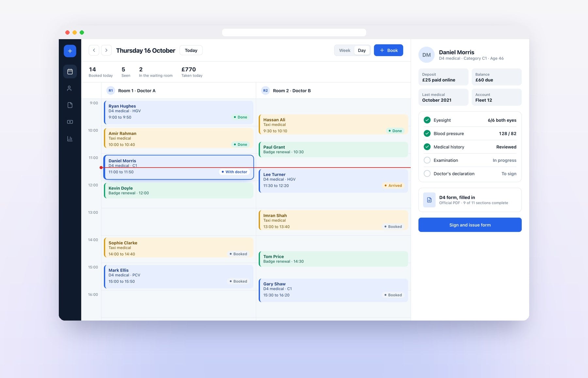Click the DM avatar for Daniel Morris

(426, 55)
